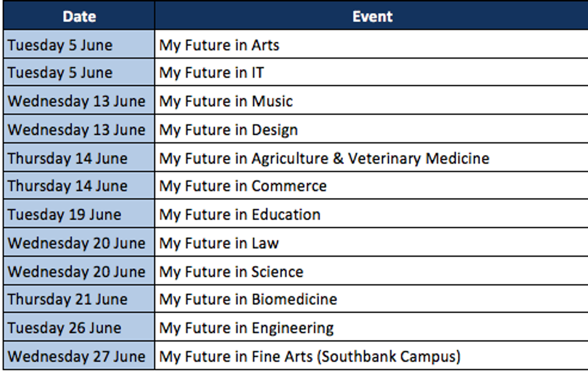Select the My Future in IT cell
The image size is (588, 376).
point(371,73)
